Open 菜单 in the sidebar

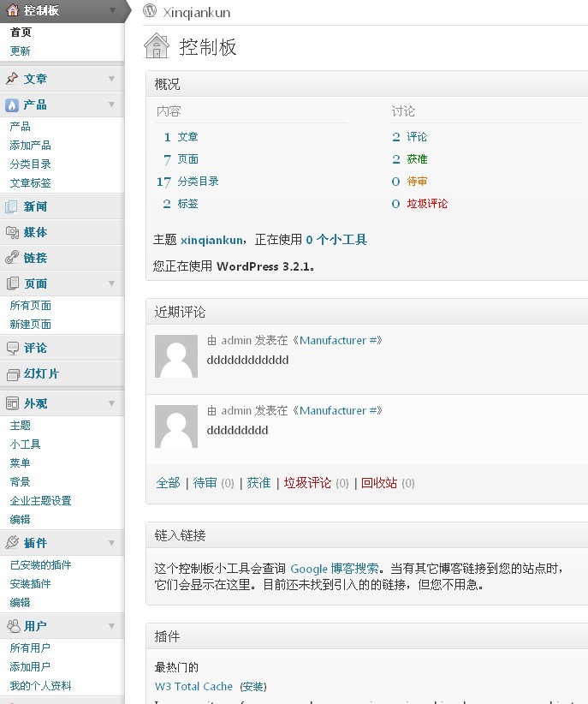point(21,463)
